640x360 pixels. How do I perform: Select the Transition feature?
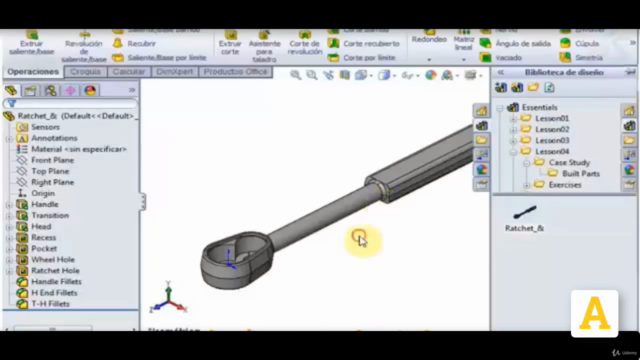(50, 215)
